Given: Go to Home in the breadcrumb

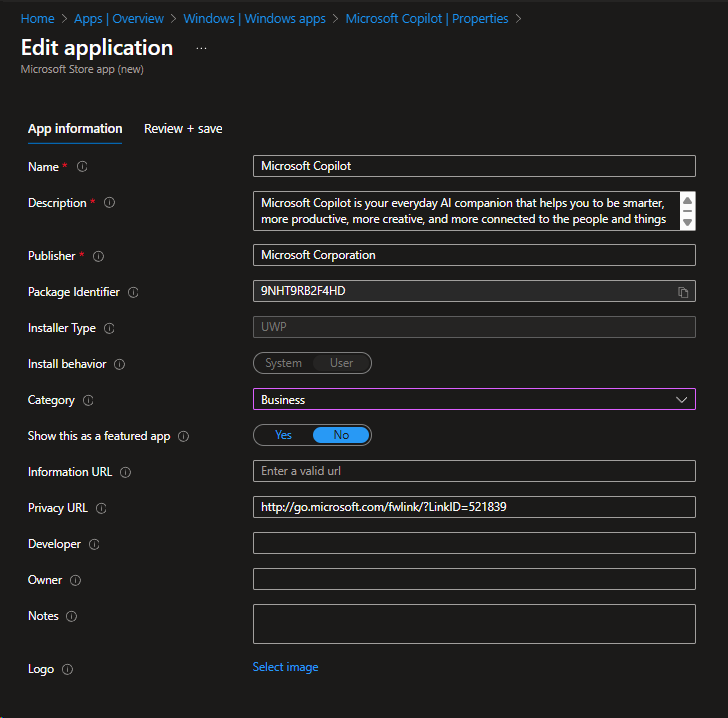Looking at the screenshot, I should click(x=38, y=19).
